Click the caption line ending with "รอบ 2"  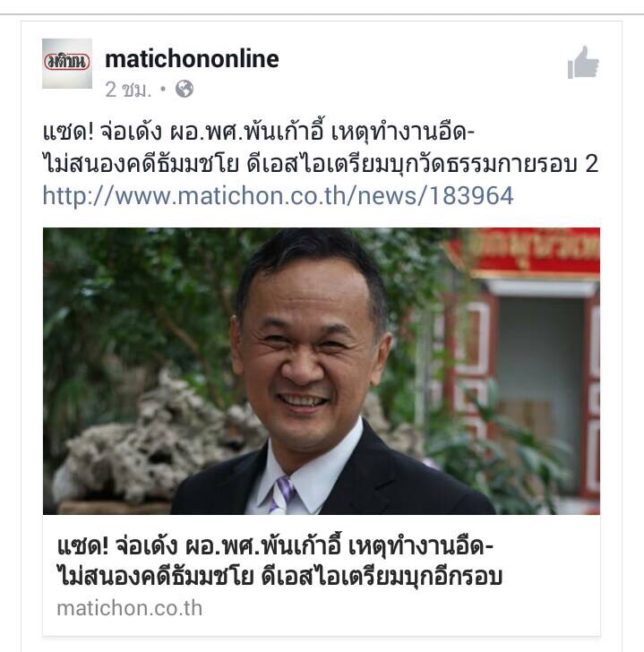point(321,163)
